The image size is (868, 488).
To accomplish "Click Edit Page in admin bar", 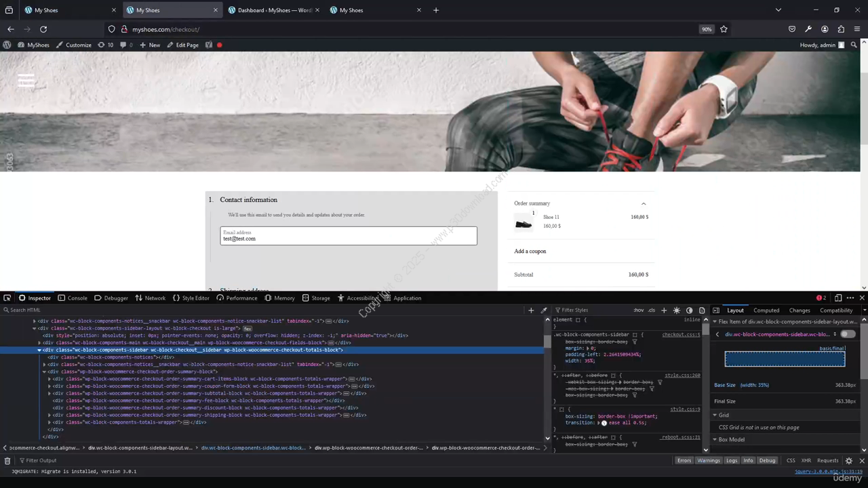I will click(182, 45).
